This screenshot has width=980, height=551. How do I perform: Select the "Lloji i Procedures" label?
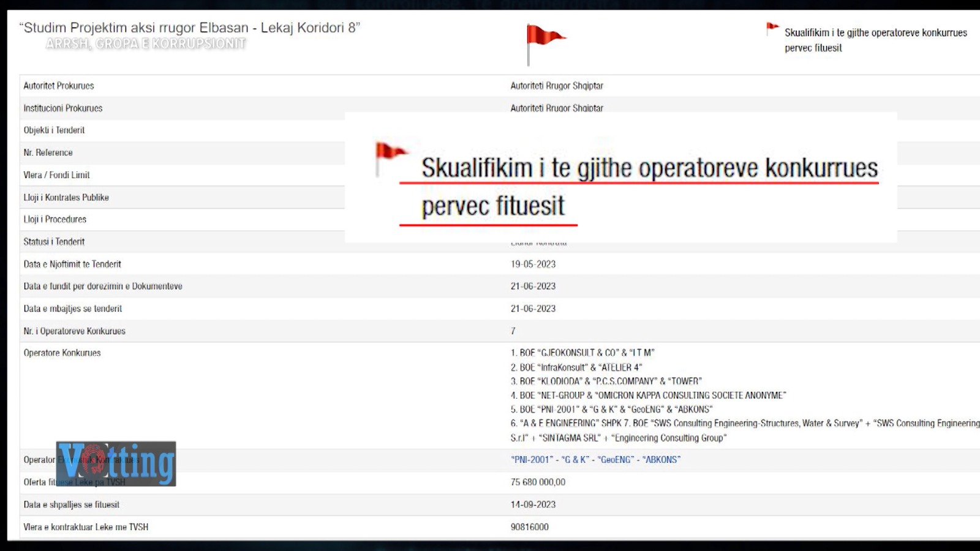point(55,220)
